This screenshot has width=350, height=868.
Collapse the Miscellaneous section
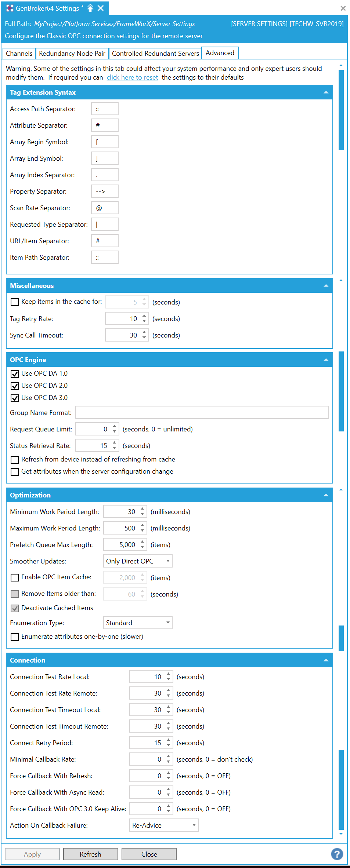pyautogui.click(x=326, y=286)
